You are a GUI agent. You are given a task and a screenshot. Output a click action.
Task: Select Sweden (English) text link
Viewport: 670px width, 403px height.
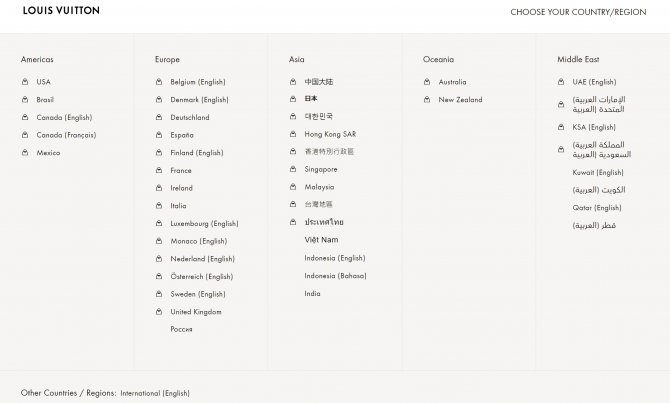click(198, 294)
